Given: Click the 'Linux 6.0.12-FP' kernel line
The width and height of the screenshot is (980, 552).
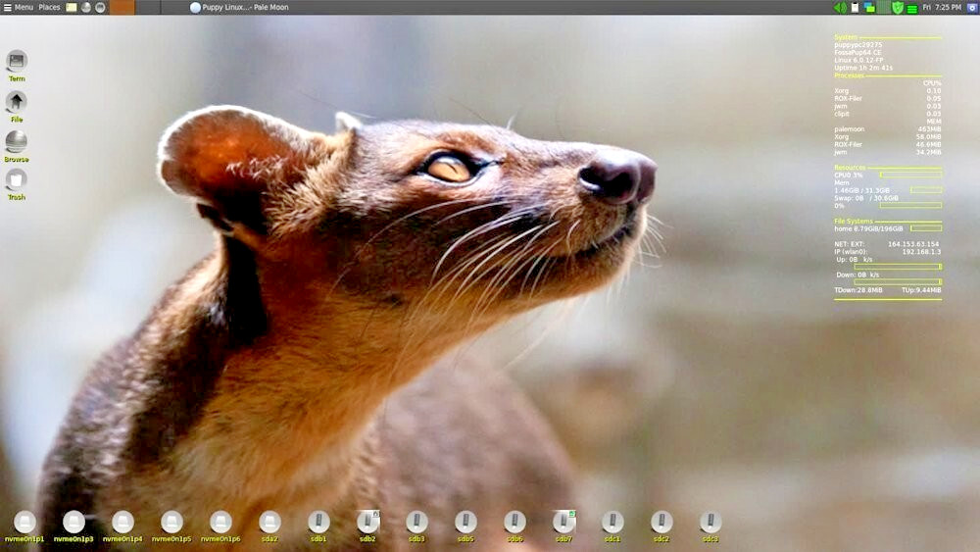Looking at the screenshot, I should [858, 60].
